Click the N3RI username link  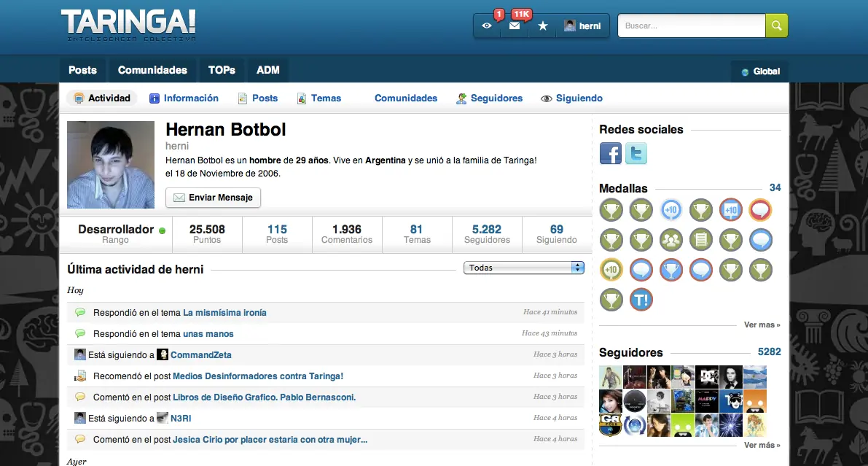click(181, 419)
